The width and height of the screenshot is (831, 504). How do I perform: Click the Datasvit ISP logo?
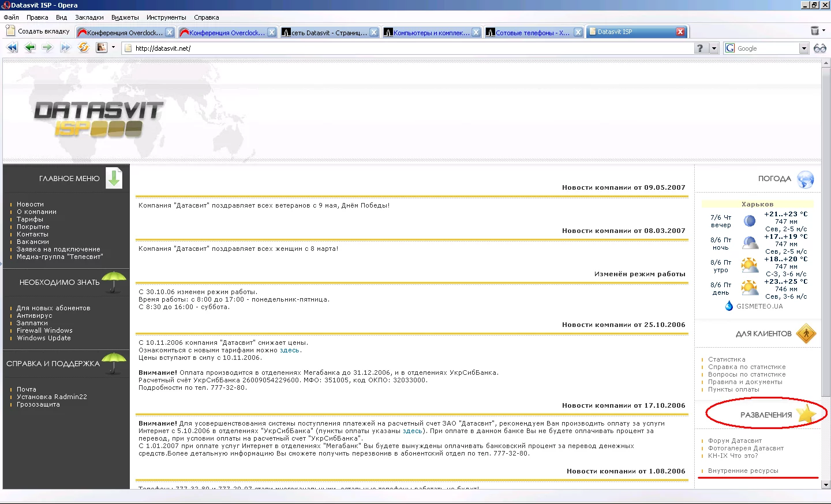tap(99, 119)
